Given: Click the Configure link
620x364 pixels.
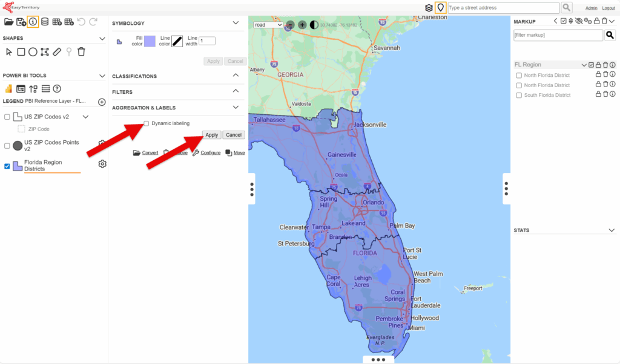Looking at the screenshot, I should pyautogui.click(x=206, y=153).
